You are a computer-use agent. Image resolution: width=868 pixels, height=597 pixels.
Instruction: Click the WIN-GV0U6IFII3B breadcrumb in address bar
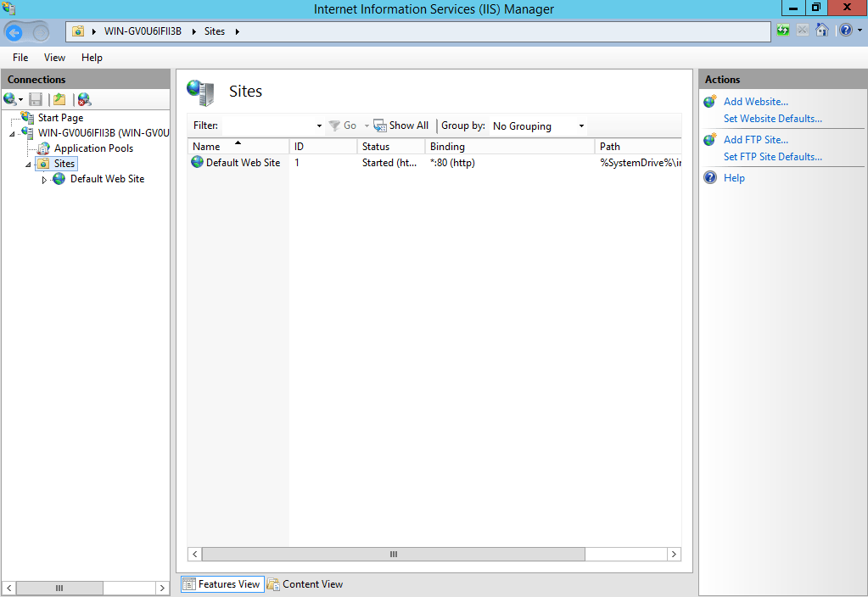click(x=143, y=31)
